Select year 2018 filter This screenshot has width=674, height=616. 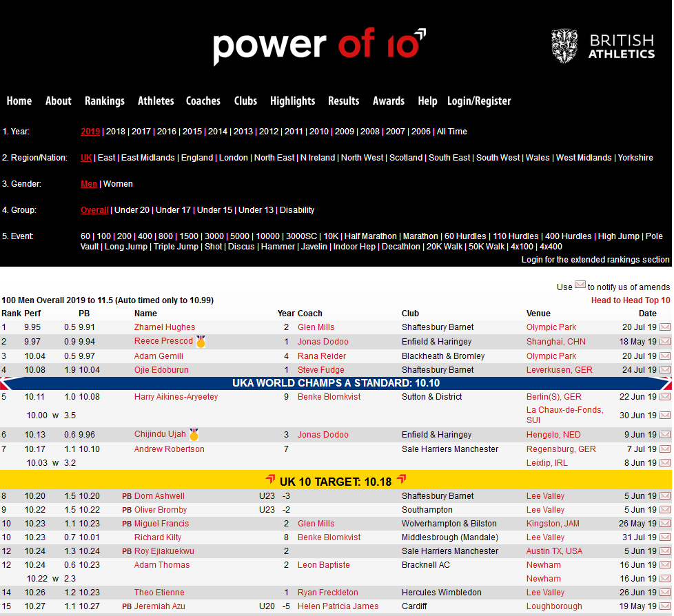116,132
